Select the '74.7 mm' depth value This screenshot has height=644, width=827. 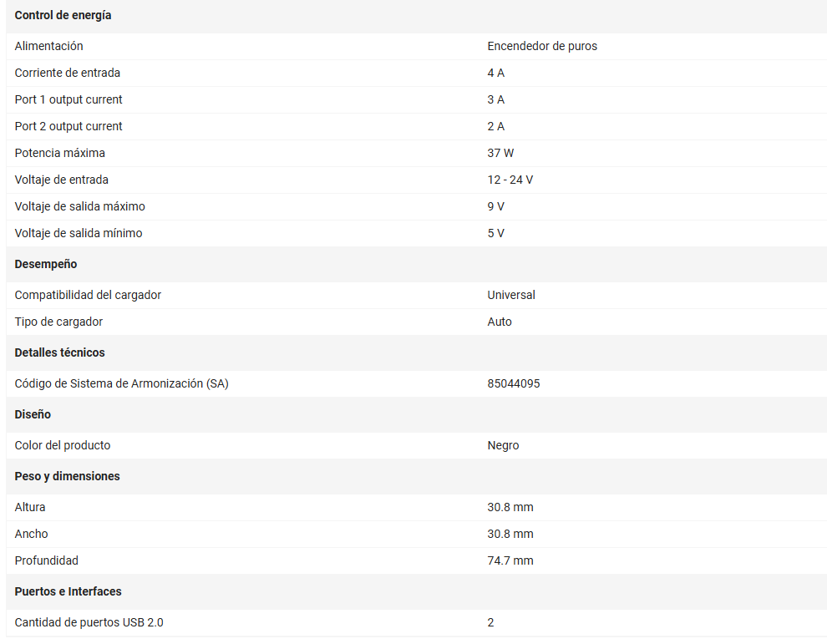510,560
